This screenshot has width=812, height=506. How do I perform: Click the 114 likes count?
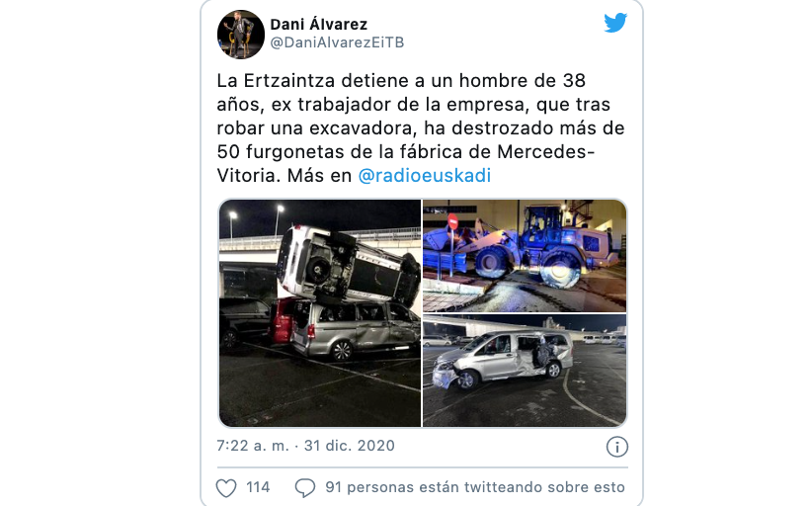tap(258, 487)
